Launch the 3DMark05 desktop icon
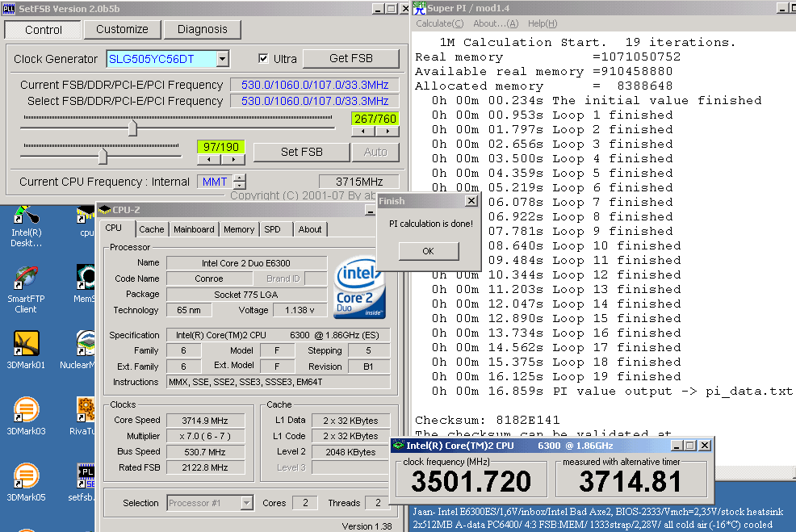The image size is (796, 532). pos(26,482)
